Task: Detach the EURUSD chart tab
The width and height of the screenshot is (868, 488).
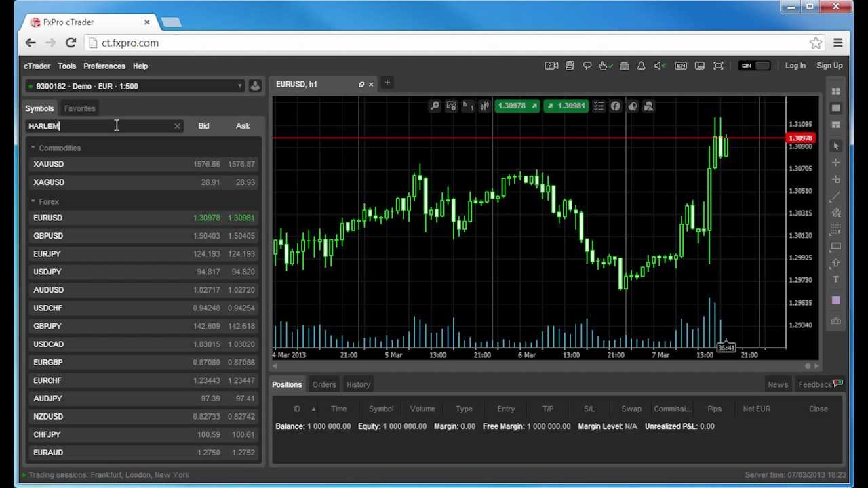Action: 361,85
